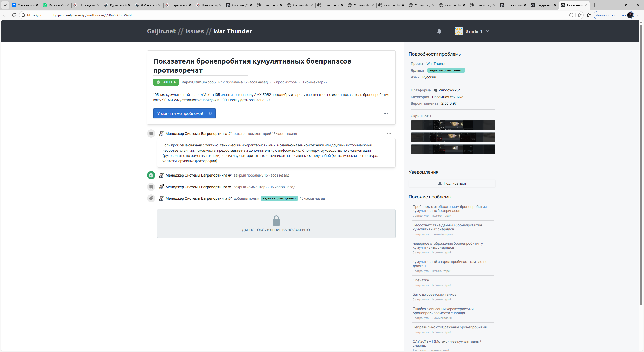This screenshot has width=644, height=352.
Task: Open new browser tab plus icon
Action: (595, 5)
